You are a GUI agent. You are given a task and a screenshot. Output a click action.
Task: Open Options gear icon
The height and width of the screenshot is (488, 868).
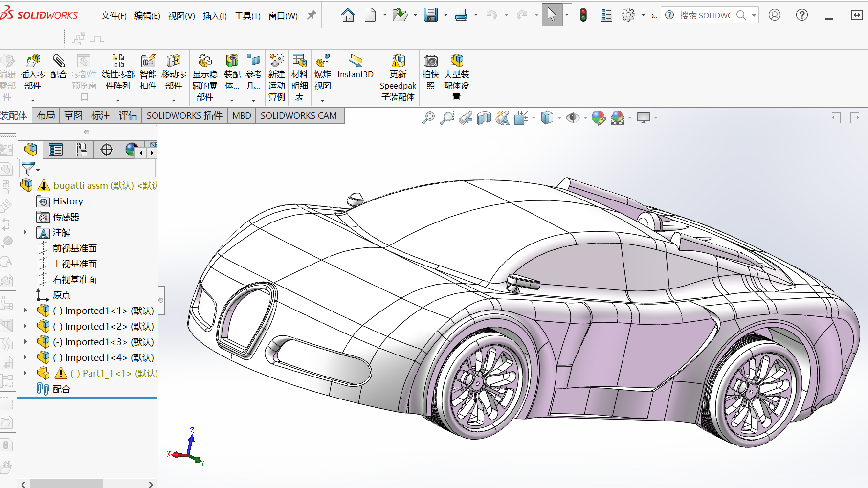pos(628,15)
